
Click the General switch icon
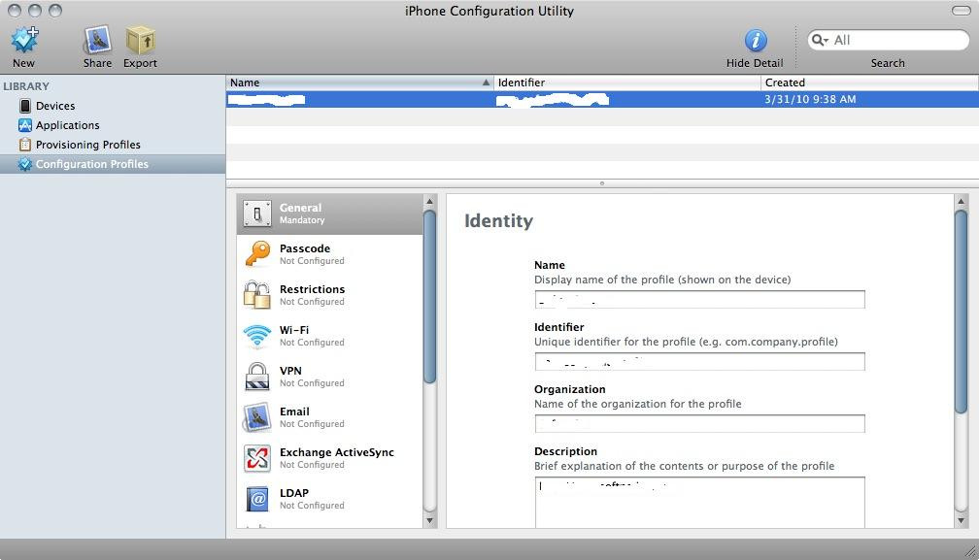click(257, 214)
